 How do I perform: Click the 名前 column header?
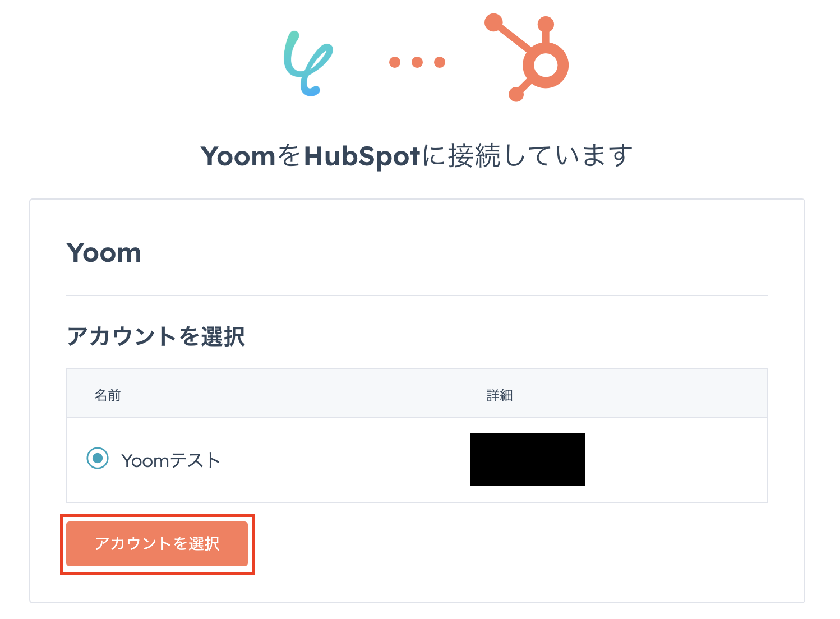[108, 395]
